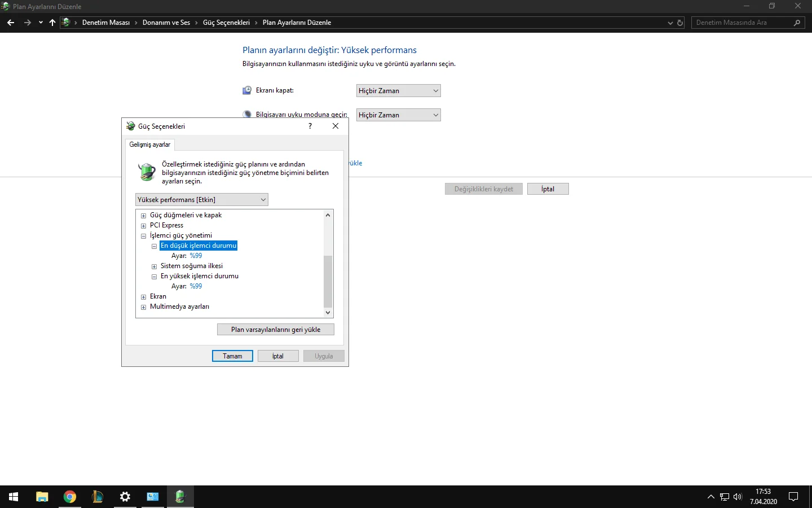This screenshot has width=812, height=508.
Task: Select Güç düğmeleri ve kapak tree item
Action: (x=186, y=215)
